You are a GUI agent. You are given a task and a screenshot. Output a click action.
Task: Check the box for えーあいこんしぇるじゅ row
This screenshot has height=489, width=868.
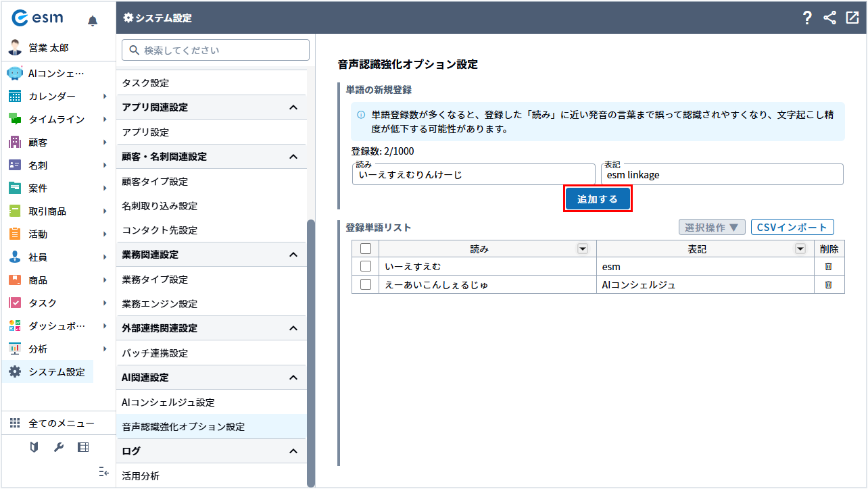[366, 285]
